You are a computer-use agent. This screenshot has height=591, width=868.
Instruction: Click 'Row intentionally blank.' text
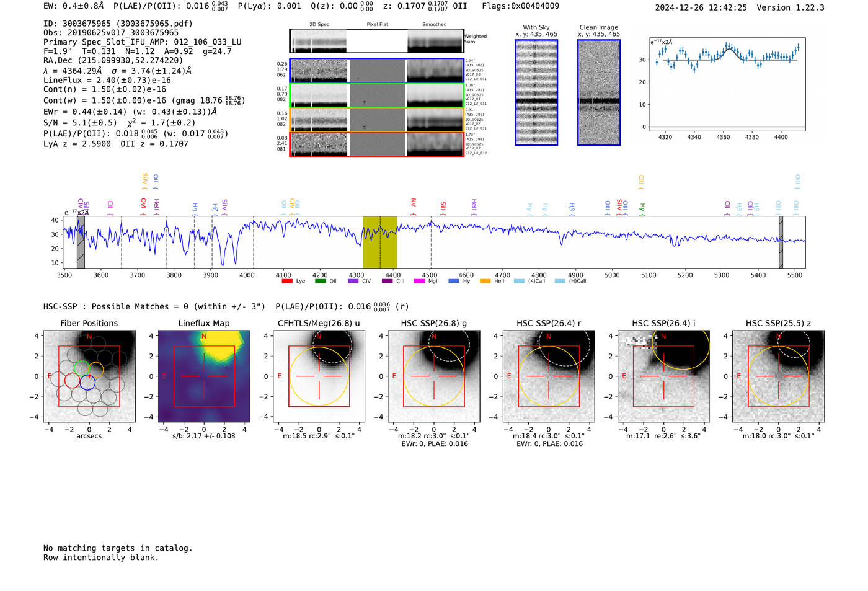101,558
